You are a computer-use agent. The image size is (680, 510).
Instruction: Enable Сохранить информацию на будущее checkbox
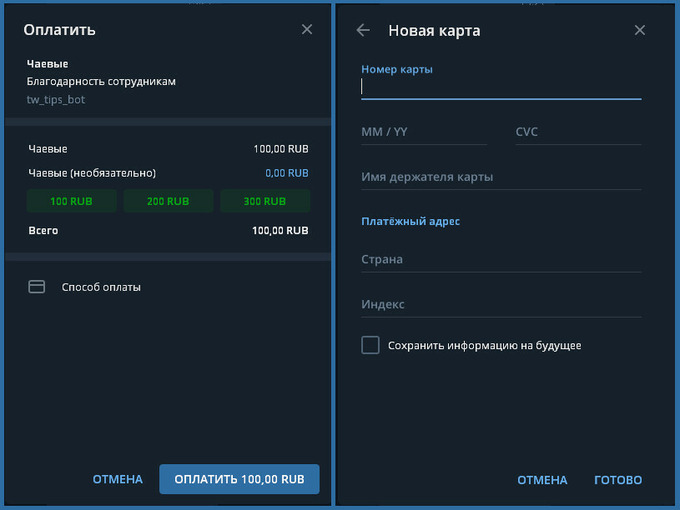[370, 345]
